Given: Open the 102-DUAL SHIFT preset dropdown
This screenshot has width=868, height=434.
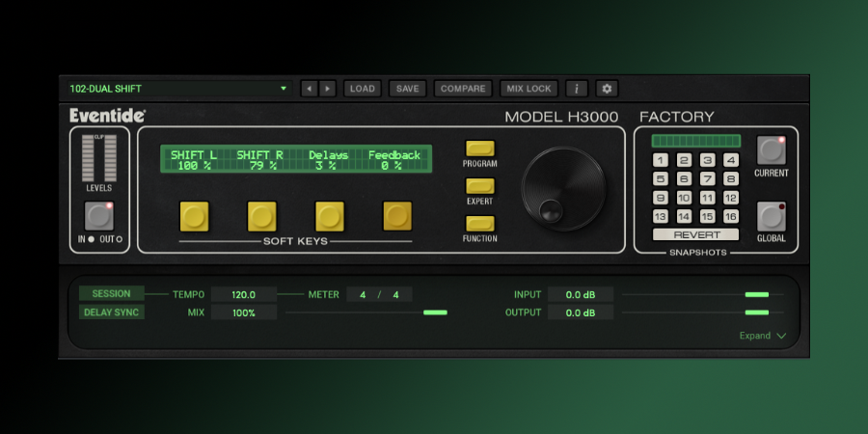Looking at the screenshot, I should (180, 89).
